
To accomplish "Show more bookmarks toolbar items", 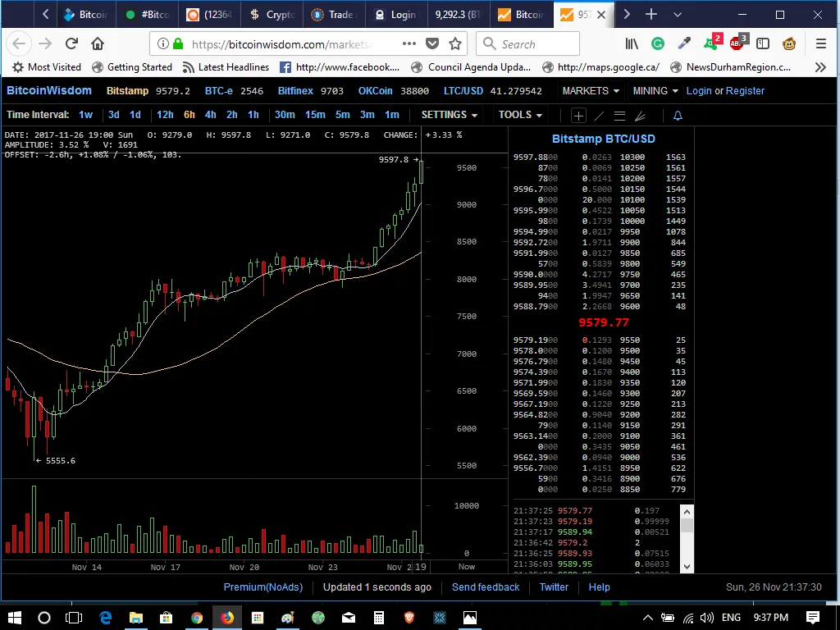I will (x=820, y=67).
